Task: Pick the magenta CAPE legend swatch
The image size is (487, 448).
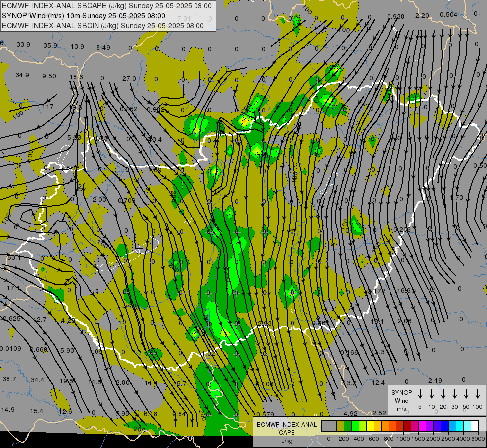Action: click(422, 426)
